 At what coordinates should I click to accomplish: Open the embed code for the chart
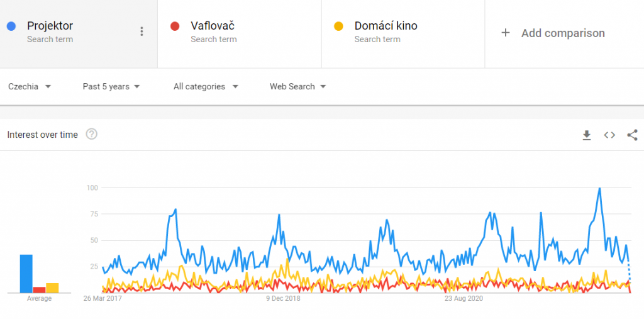609,135
